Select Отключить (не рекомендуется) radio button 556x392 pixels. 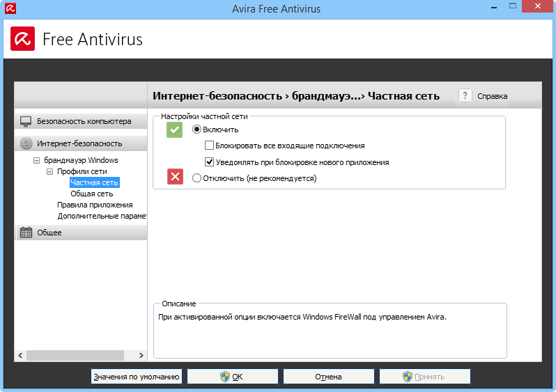pyautogui.click(x=196, y=178)
